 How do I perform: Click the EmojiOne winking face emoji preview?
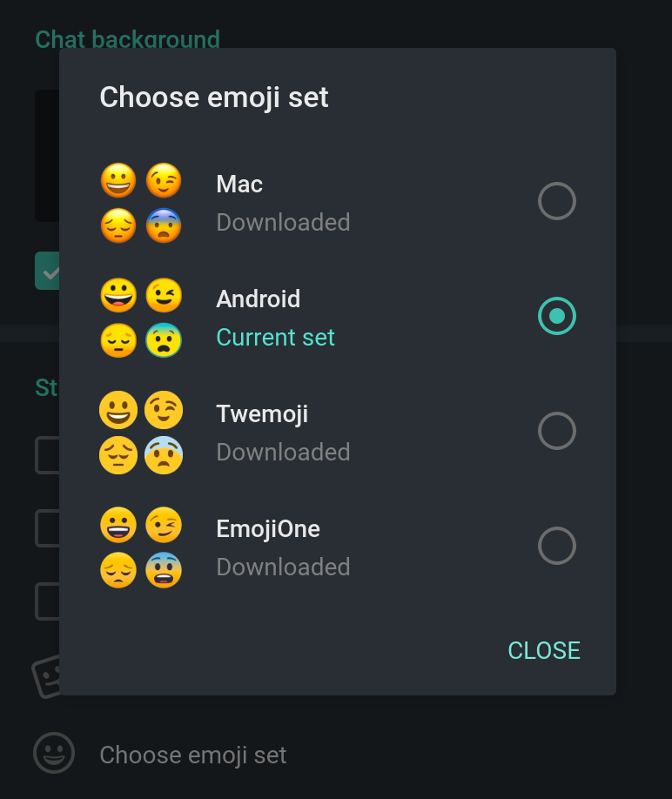(x=164, y=525)
